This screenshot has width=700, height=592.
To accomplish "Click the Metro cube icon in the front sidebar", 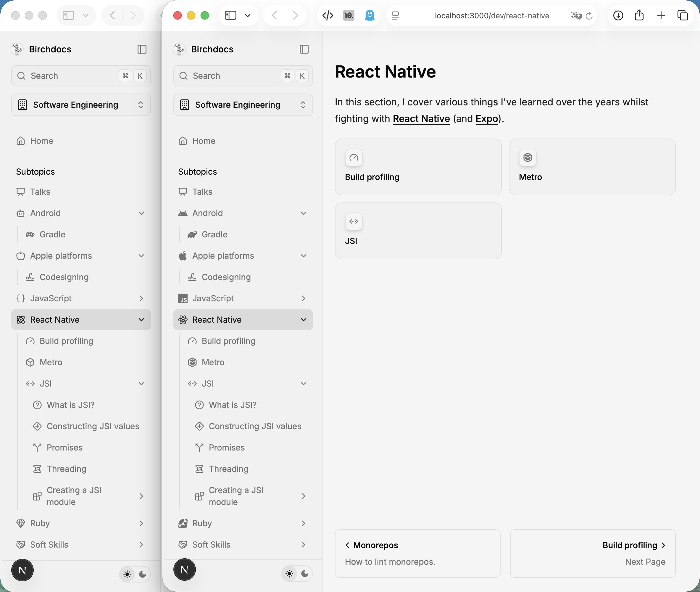I will [192, 362].
